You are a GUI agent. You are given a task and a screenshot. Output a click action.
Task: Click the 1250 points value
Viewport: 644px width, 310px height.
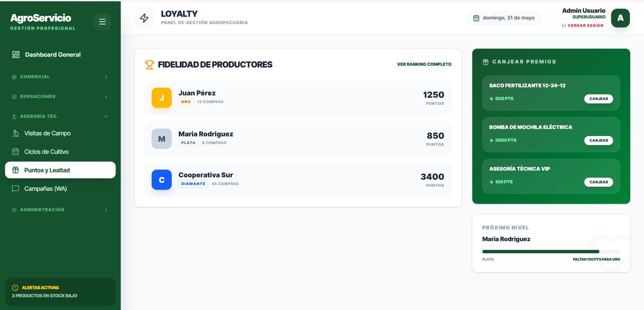coord(433,95)
